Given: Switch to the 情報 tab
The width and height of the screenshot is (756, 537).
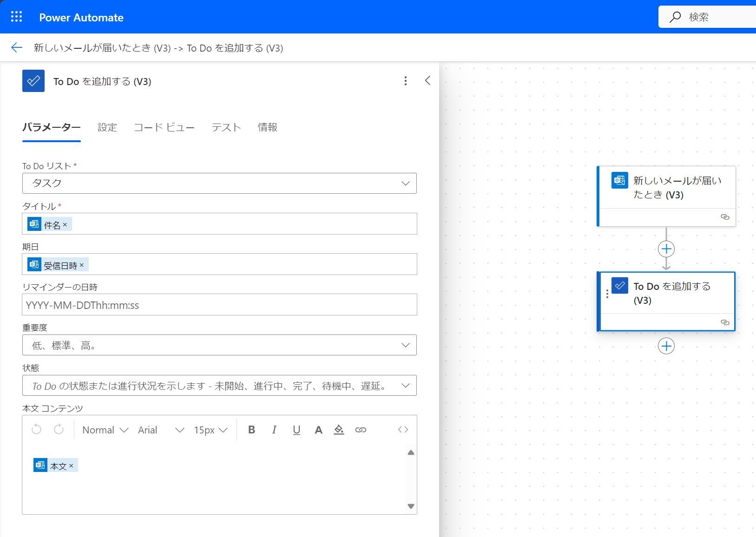Looking at the screenshot, I should pyautogui.click(x=268, y=127).
